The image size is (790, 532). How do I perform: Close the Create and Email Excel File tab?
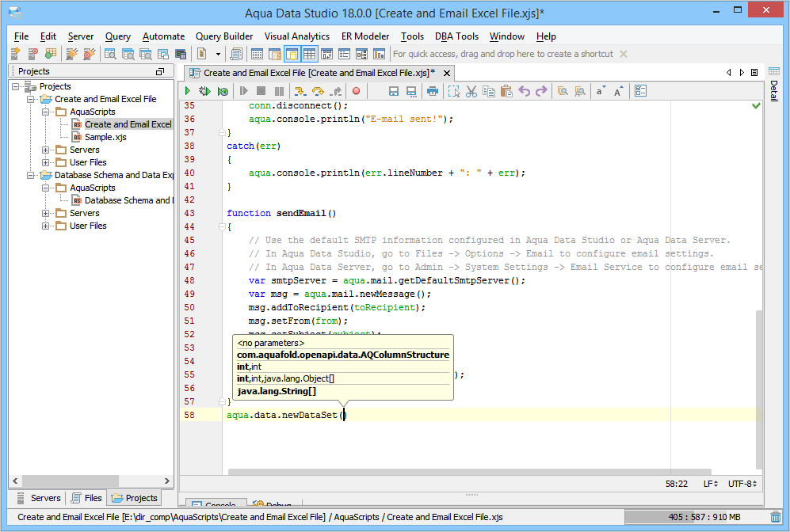click(x=446, y=73)
